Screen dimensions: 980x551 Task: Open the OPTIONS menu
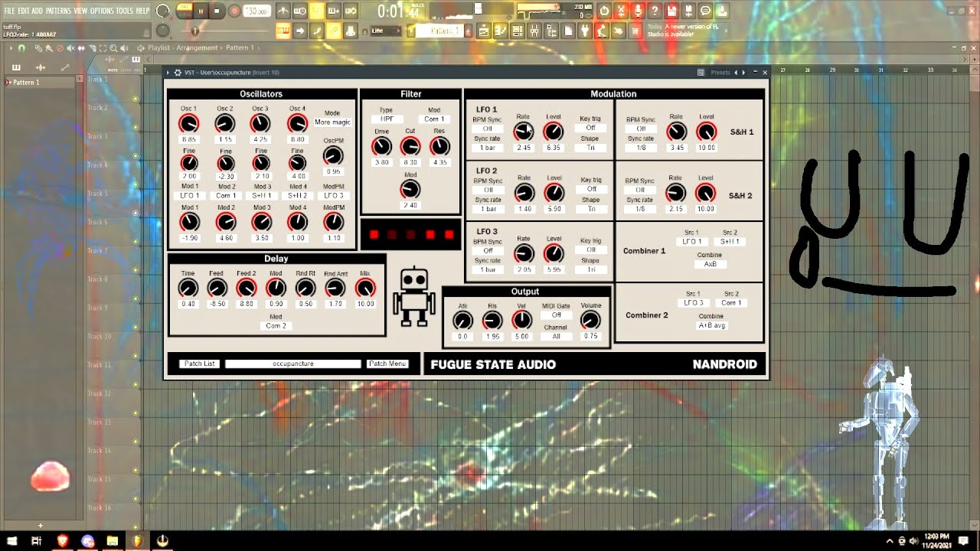coord(102,11)
